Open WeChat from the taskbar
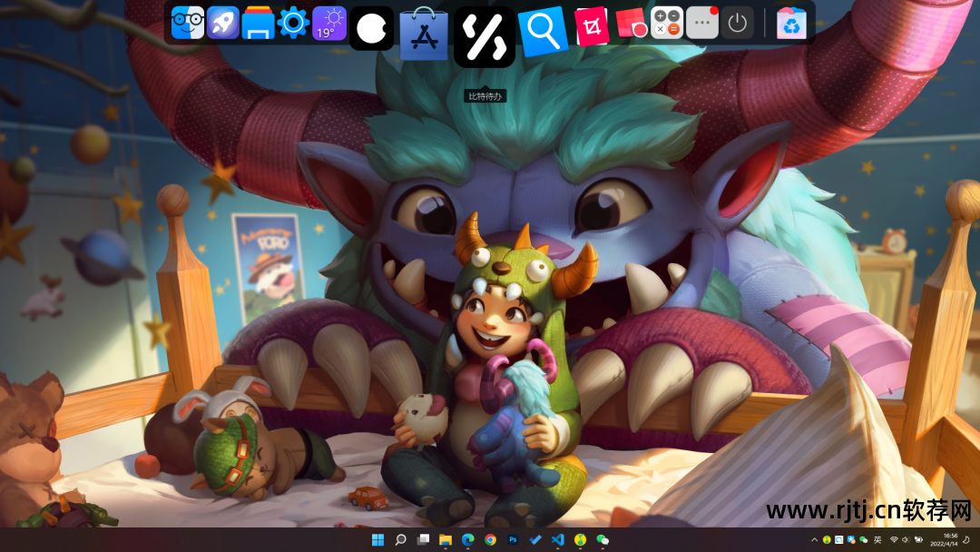 603,539
